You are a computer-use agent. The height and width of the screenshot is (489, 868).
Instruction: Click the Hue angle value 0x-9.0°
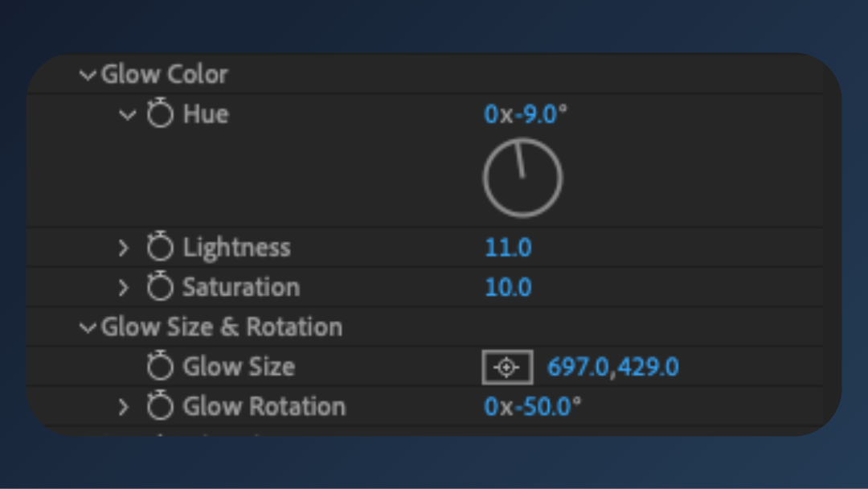pyautogui.click(x=526, y=114)
